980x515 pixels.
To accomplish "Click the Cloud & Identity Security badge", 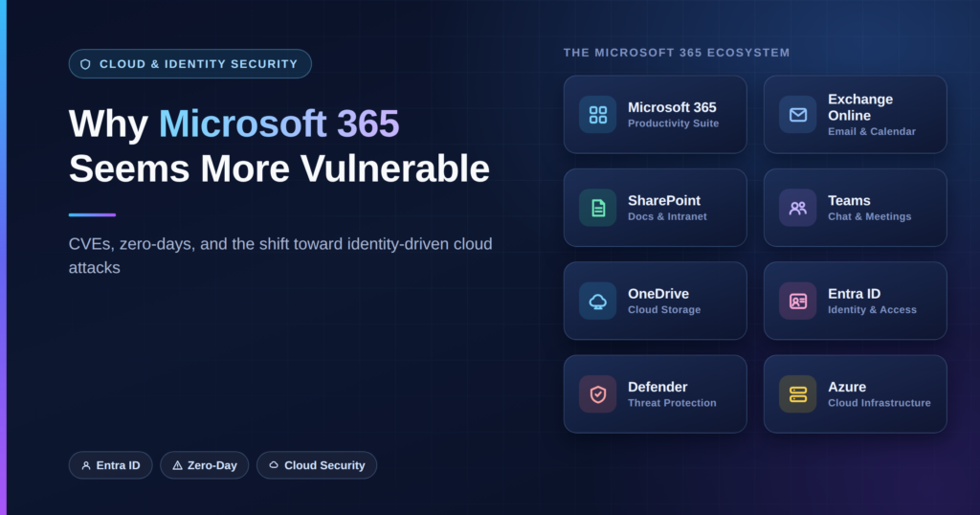I will pyautogui.click(x=190, y=64).
